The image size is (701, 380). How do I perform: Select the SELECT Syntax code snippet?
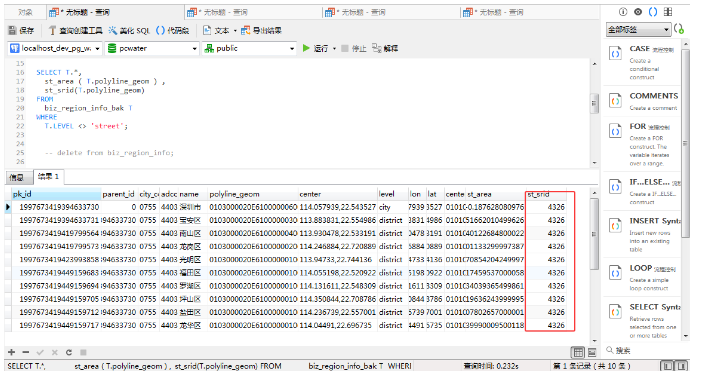[x=642, y=320]
